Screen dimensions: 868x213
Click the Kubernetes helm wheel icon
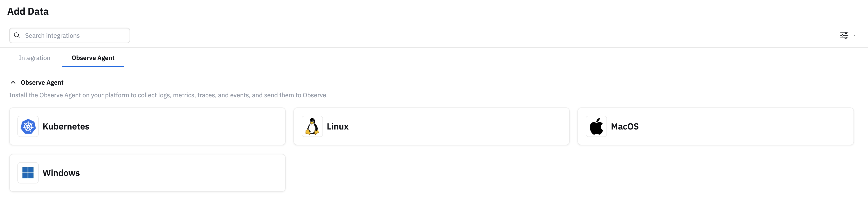[28, 126]
